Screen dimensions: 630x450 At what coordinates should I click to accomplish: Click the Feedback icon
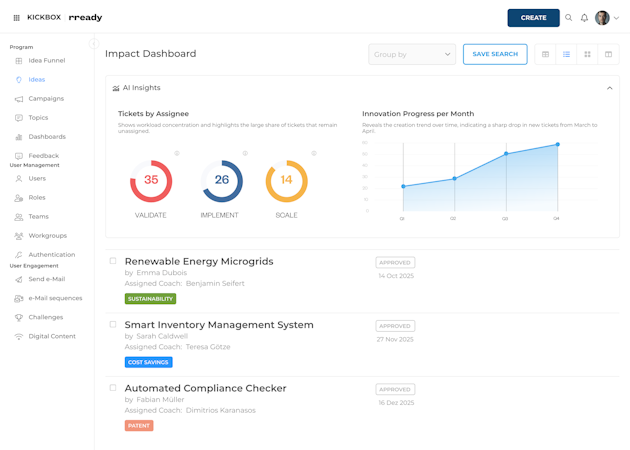[x=18, y=156]
